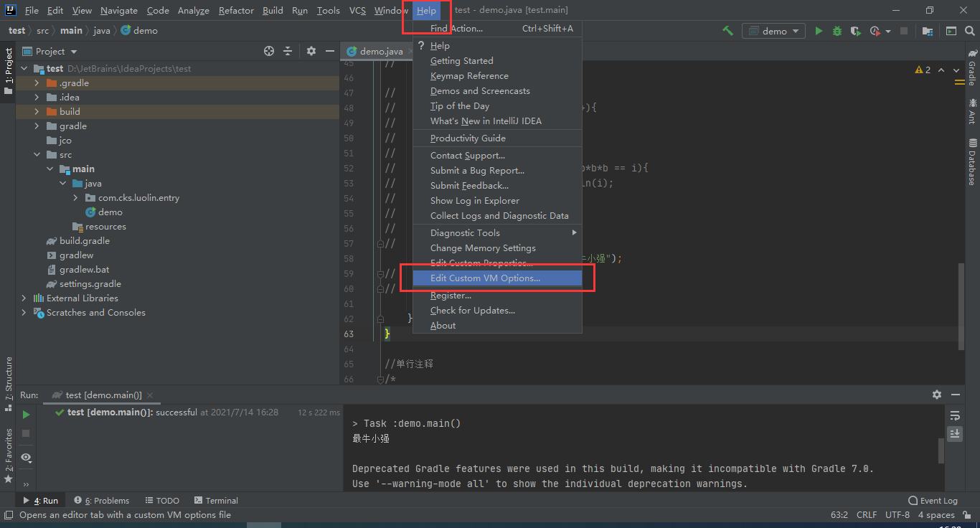Viewport: 980px width, 528px height.
Task: Run demo with the green play icon
Action: (x=819, y=31)
